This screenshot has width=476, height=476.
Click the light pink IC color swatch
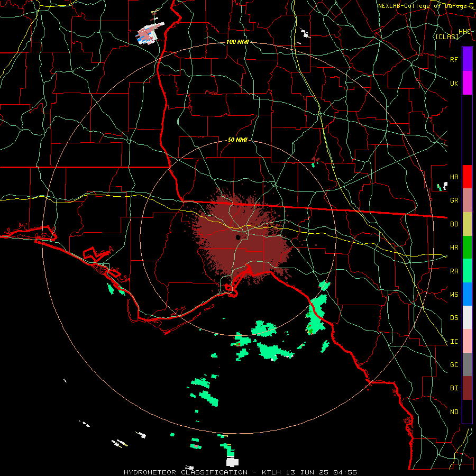(467, 341)
